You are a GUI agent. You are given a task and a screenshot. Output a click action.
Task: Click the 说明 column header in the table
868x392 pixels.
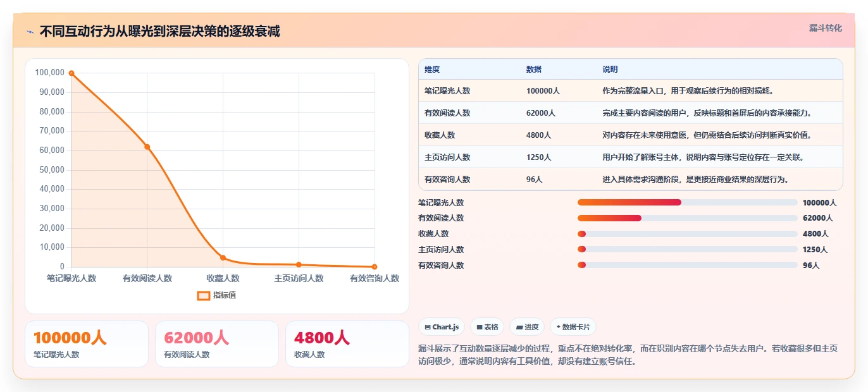click(610, 70)
